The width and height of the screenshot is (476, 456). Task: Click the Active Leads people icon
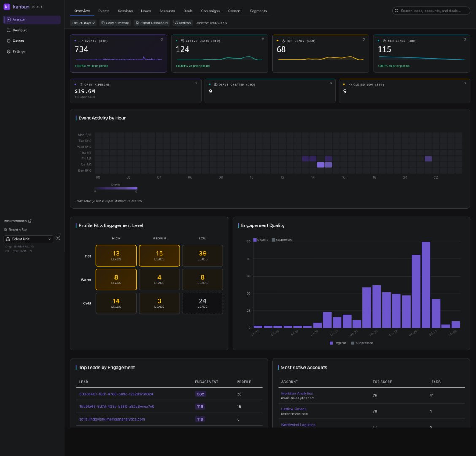(182, 41)
